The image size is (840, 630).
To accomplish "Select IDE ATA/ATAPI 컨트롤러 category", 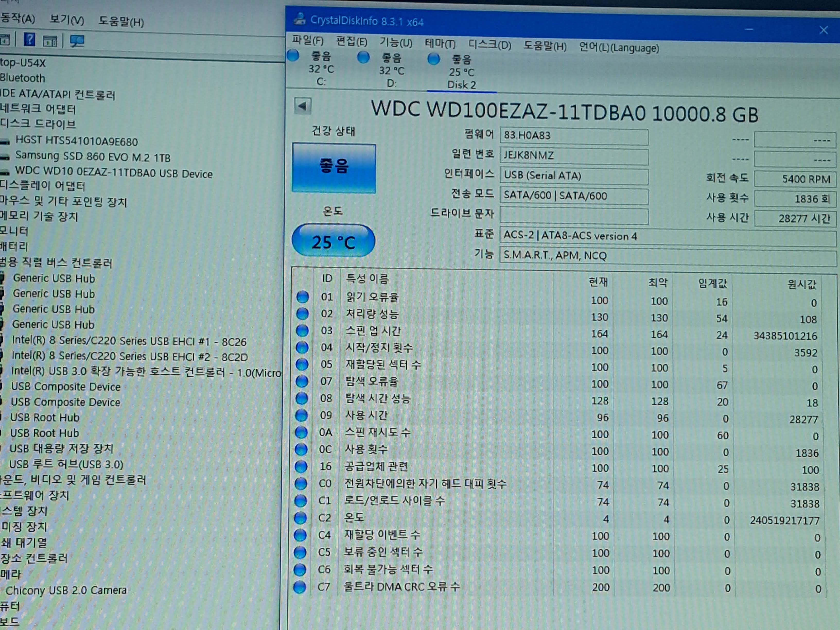I will click(57, 94).
